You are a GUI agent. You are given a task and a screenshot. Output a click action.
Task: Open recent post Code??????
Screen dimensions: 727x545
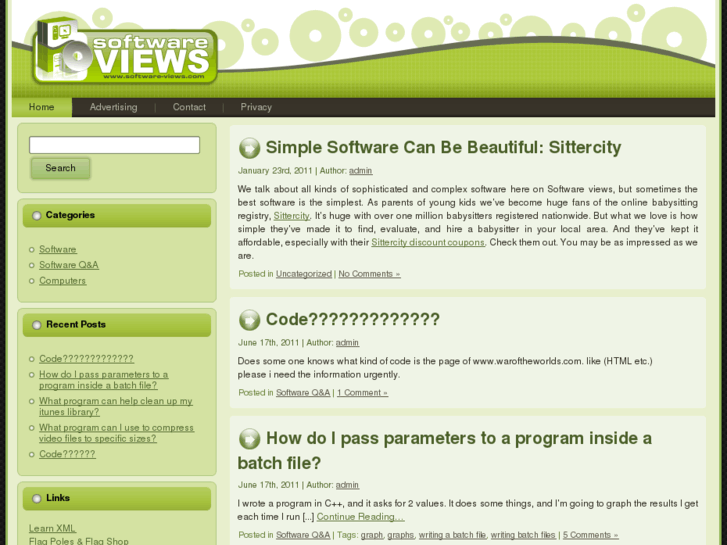tap(67, 454)
